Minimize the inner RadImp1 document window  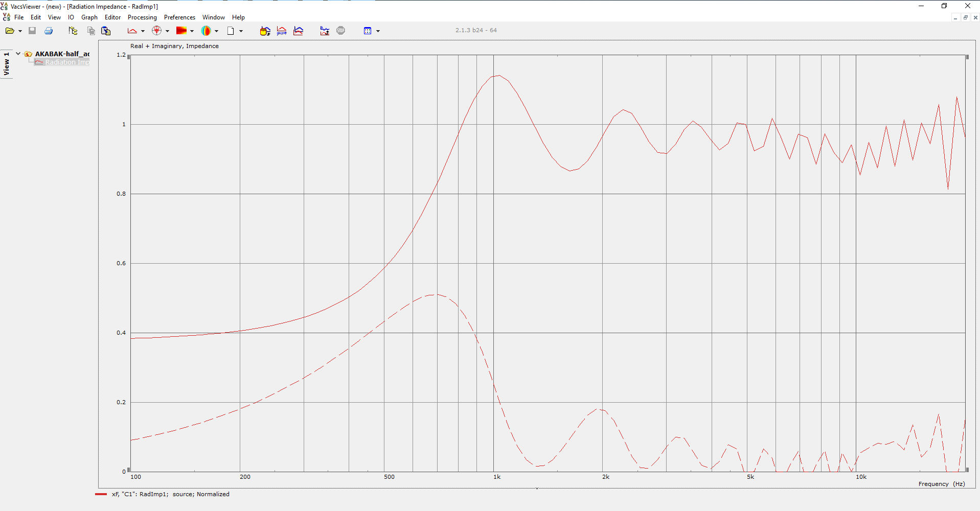click(955, 17)
